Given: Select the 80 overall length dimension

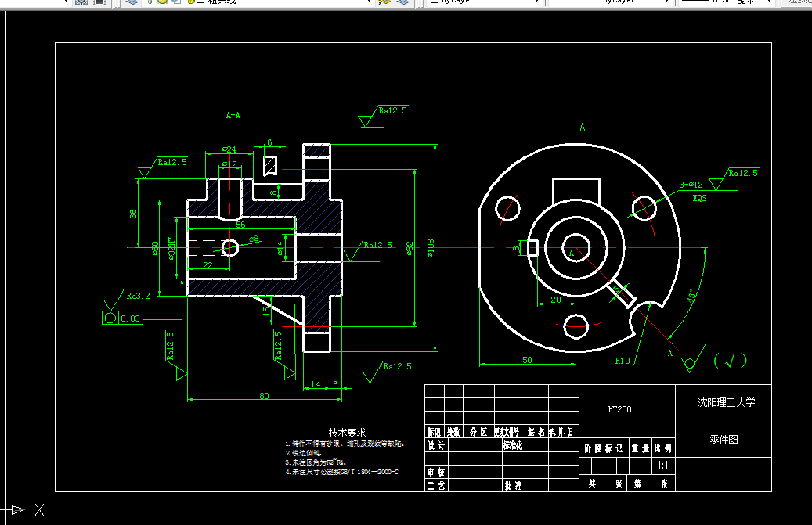Looking at the screenshot, I should pyautogui.click(x=264, y=396).
